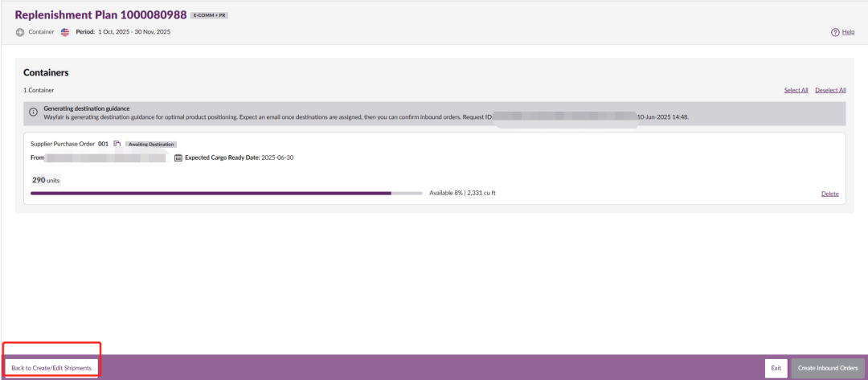Click the Containers section heading
Viewport: 868px width, 380px height.
pyautogui.click(x=46, y=72)
